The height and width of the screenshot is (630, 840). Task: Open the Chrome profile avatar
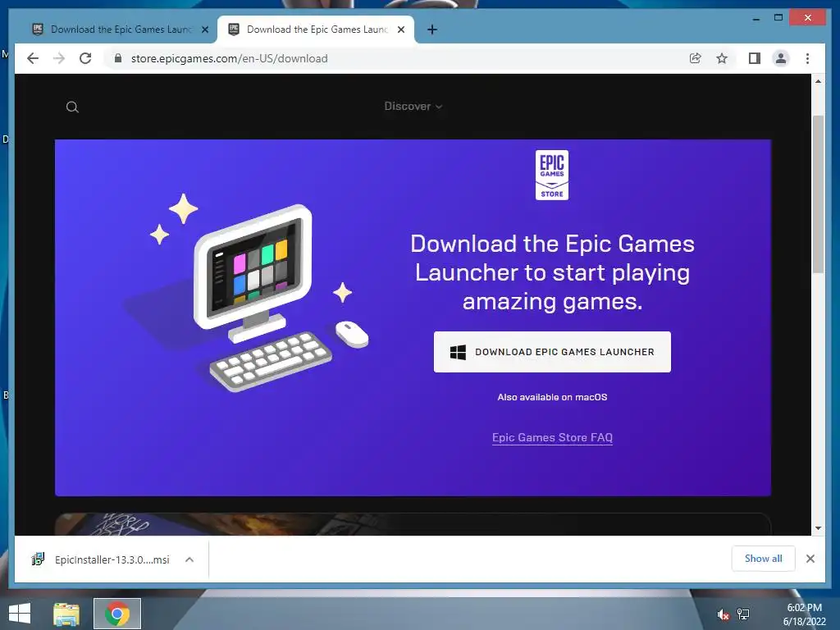781,58
